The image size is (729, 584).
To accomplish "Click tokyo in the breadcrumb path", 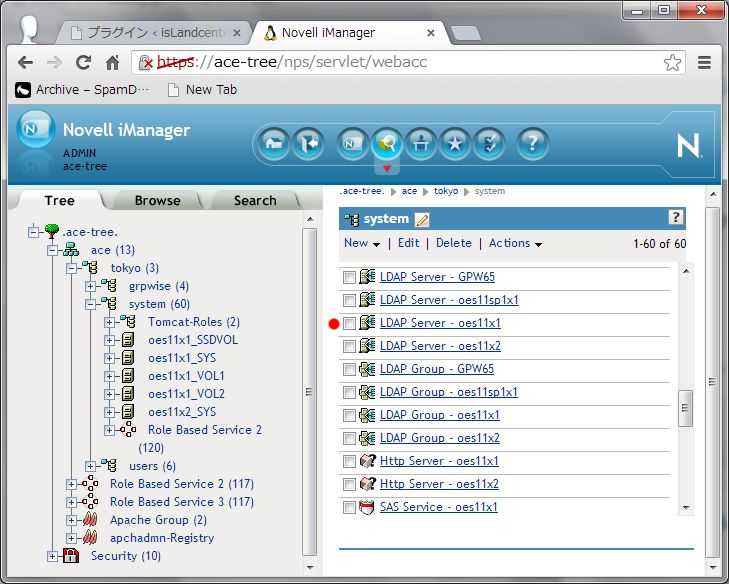I will (x=445, y=191).
